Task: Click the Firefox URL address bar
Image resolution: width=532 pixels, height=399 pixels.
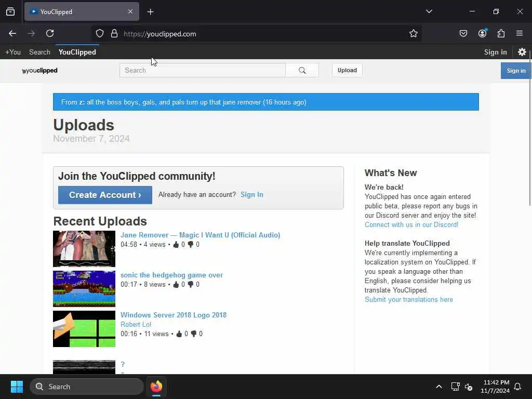Action: [x=258, y=34]
